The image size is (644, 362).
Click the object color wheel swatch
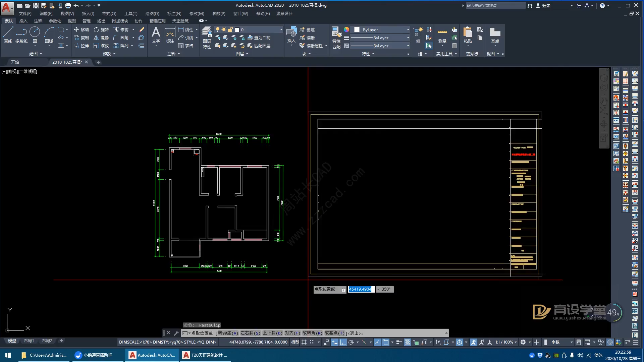346,29
